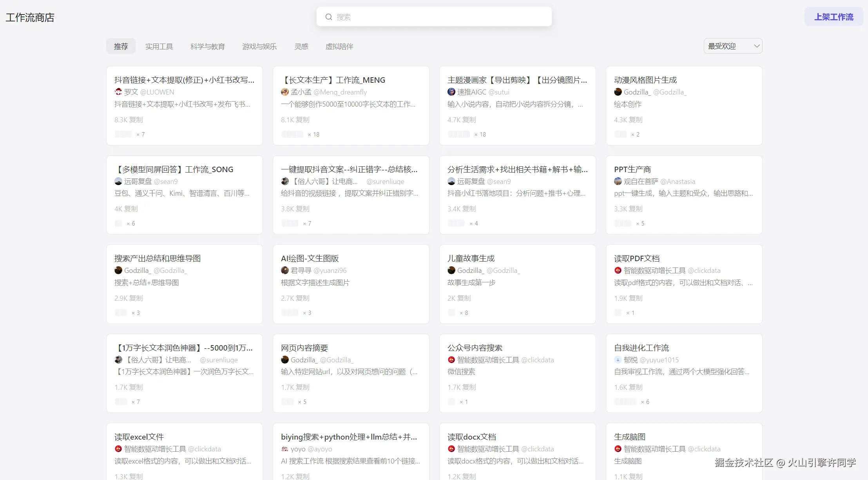Viewport: 868px width, 480px height.
Task: Click the @Godzilla_ handle on 网页内容摘要 card
Action: (x=337, y=360)
